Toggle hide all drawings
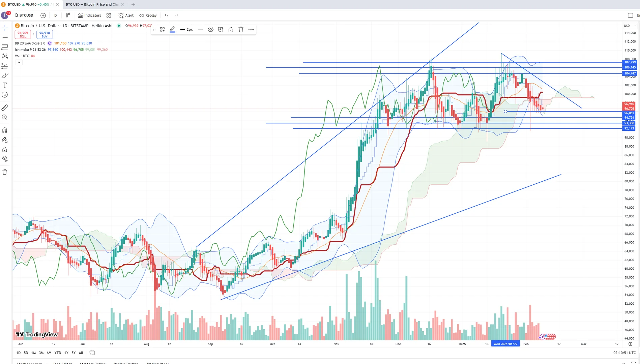 pyautogui.click(x=5, y=158)
